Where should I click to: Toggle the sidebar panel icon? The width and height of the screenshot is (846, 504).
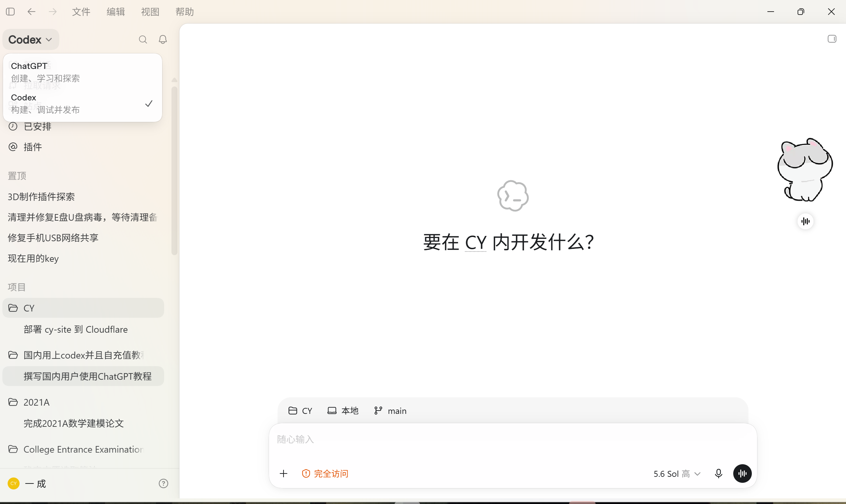11,12
